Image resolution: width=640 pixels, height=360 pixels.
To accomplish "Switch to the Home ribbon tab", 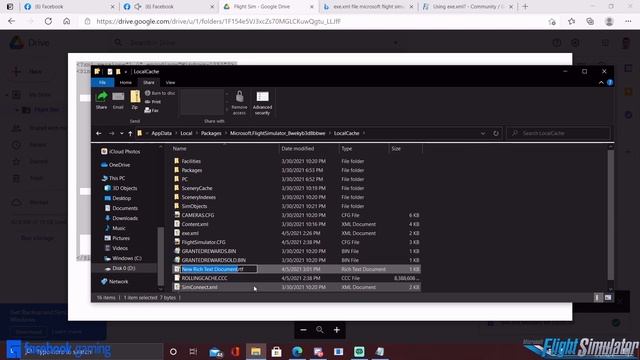I will 125,82.
